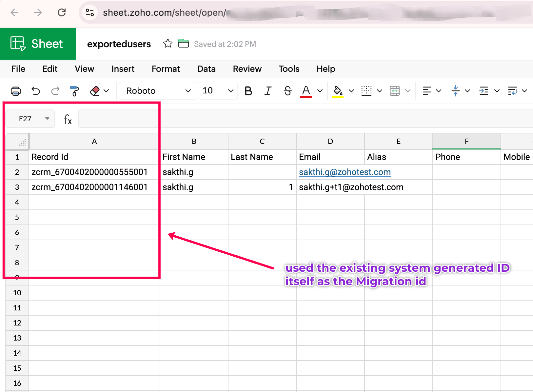Open the move-to-folder icon
Viewport: 533px width, 392px height.
pyautogui.click(x=184, y=44)
